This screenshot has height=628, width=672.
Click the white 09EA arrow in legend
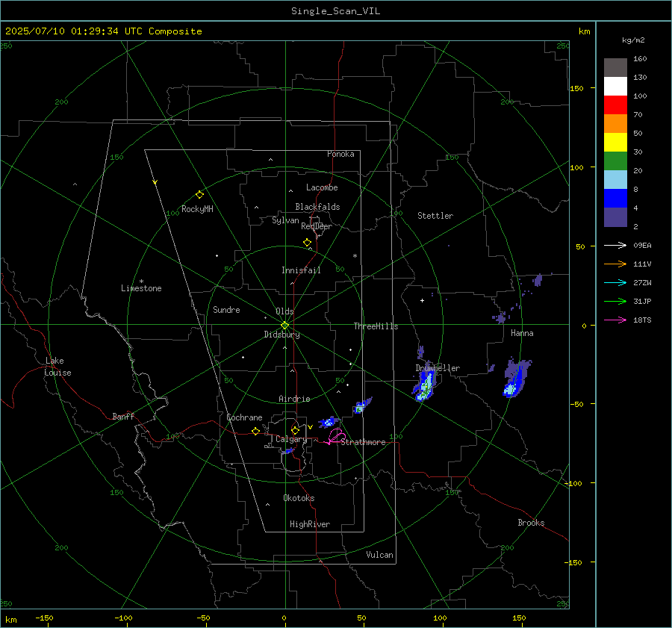click(615, 245)
